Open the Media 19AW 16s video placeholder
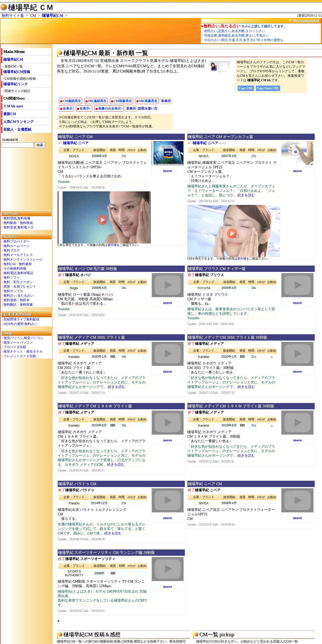 [x=168, y=423]
